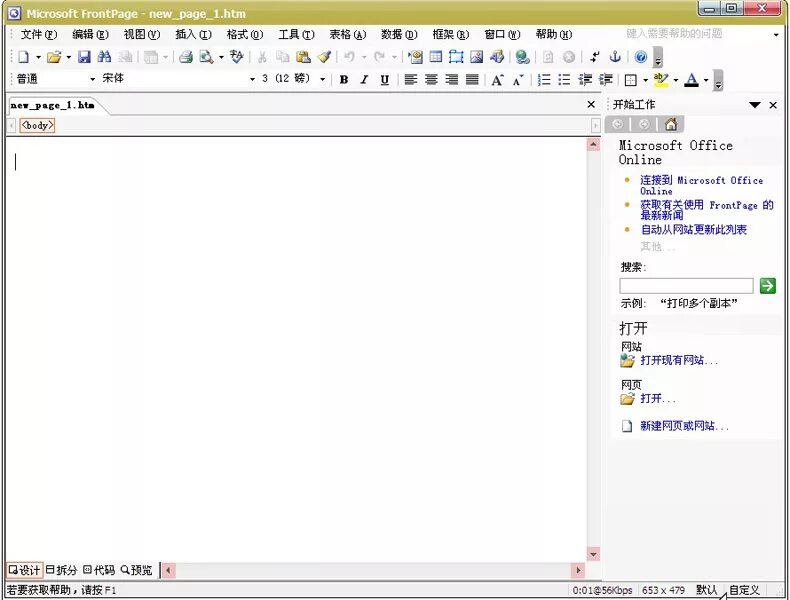Viewport: 790px width, 600px height.
Task: Toggle Bold formatting
Action: pyautogui.click(x=344, y=80)
